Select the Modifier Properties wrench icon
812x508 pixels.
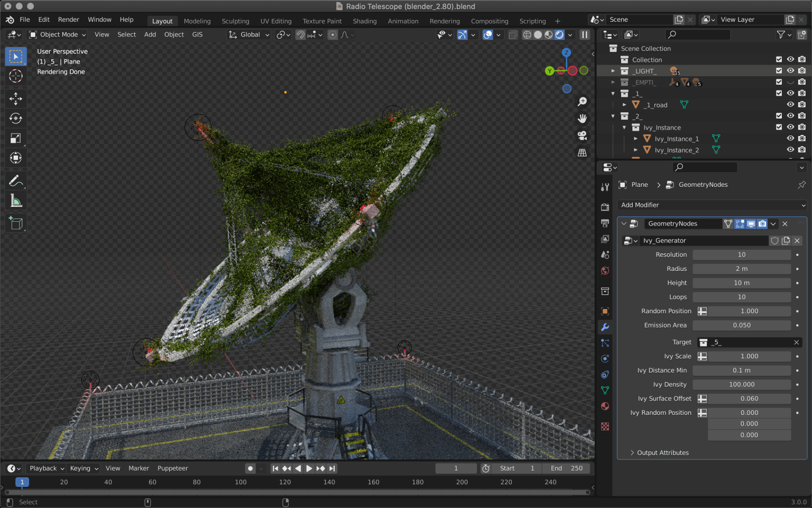tap(605, 327)
